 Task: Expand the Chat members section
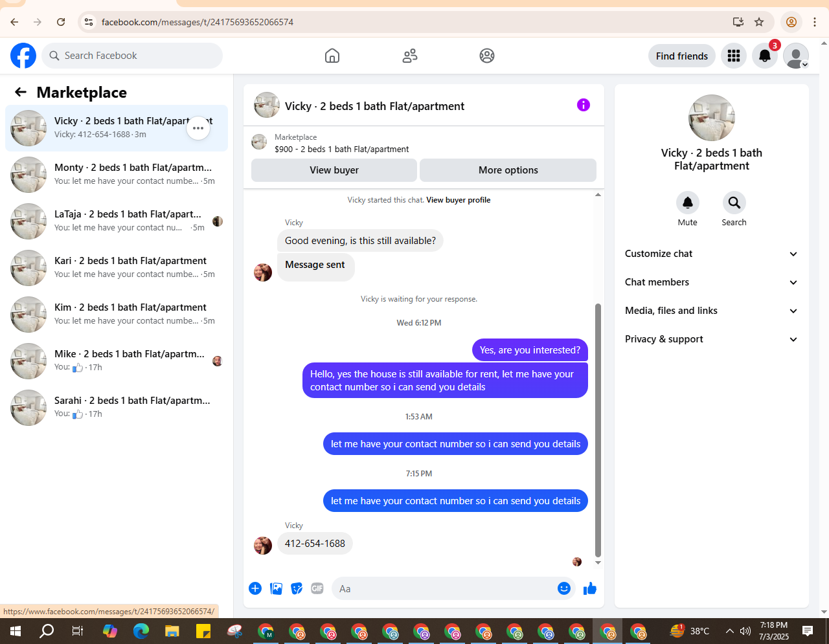pos(711,282)
